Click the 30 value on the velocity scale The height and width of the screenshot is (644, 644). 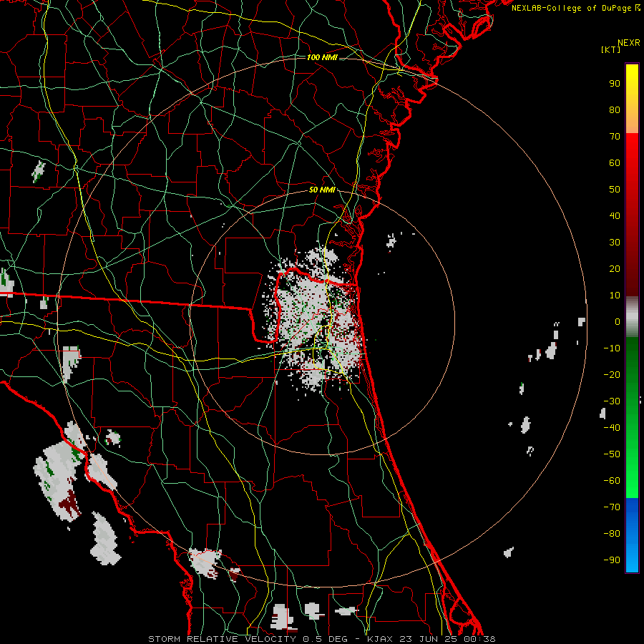pyautogui.click(x=615, y=243)
